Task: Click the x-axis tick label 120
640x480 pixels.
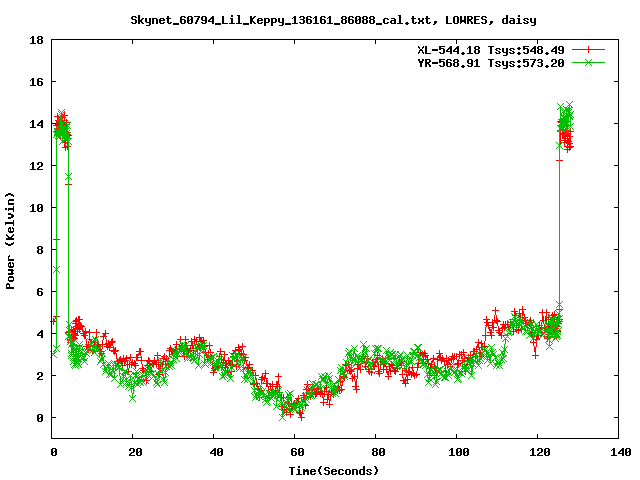Action: [539, 452]
